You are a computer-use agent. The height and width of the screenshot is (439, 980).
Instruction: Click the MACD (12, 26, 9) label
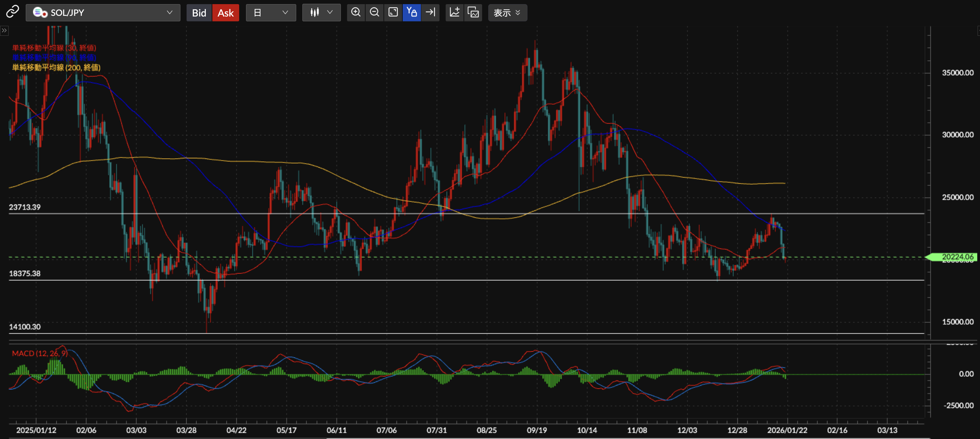pyautogui.click(x=40, y=353)
